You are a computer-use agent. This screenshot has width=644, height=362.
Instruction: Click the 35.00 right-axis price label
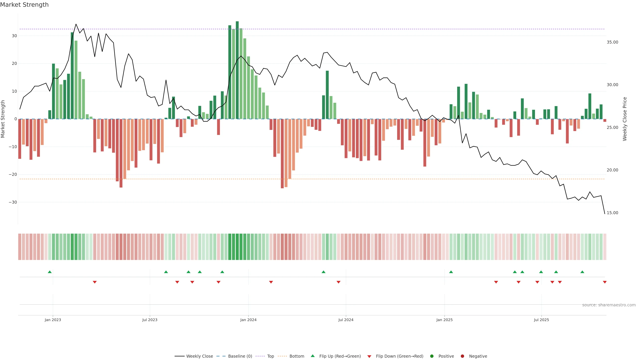(x=612, y=42)
